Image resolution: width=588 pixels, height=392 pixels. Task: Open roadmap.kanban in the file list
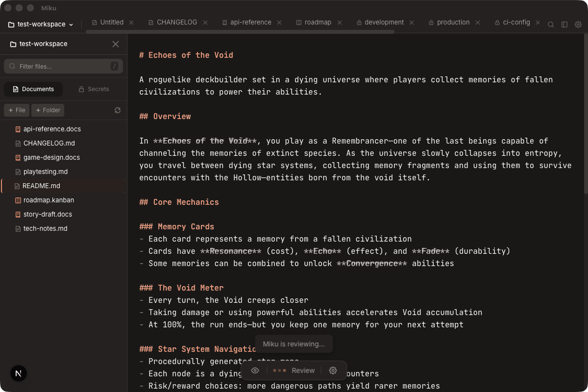point(49,200)
